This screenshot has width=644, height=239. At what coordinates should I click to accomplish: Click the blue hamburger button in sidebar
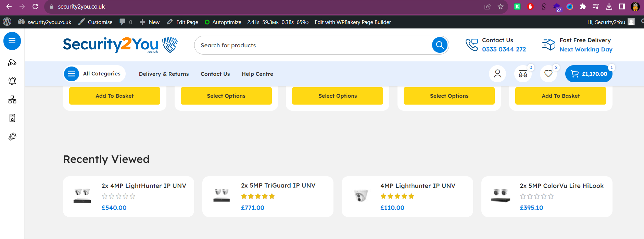[x=12, y=41]
